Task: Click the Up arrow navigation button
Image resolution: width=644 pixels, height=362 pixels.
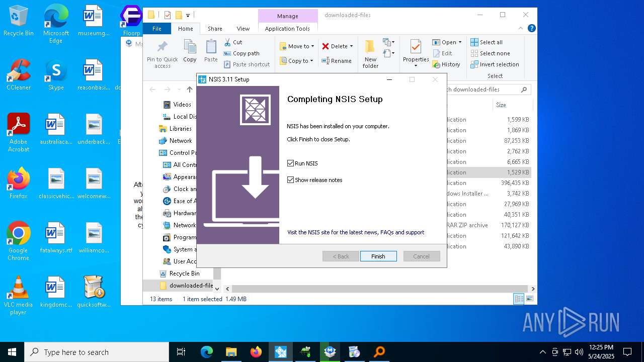Action: click(x=189, y=89)
